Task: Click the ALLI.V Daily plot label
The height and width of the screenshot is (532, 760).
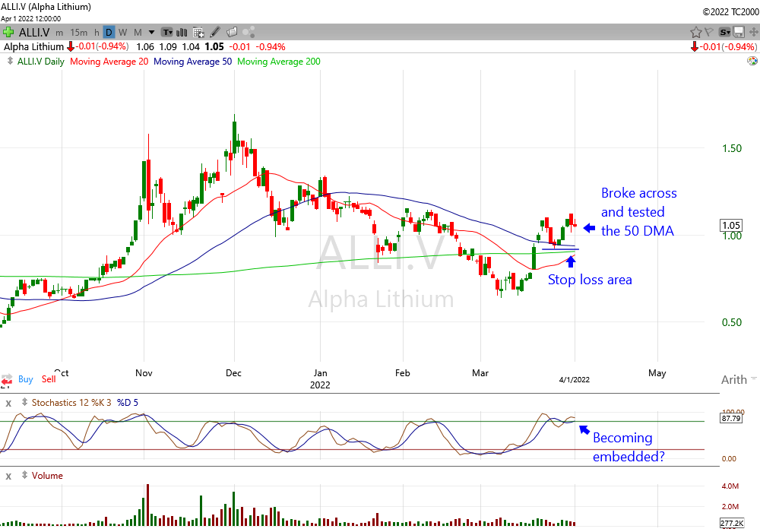Action: [41, 62]
